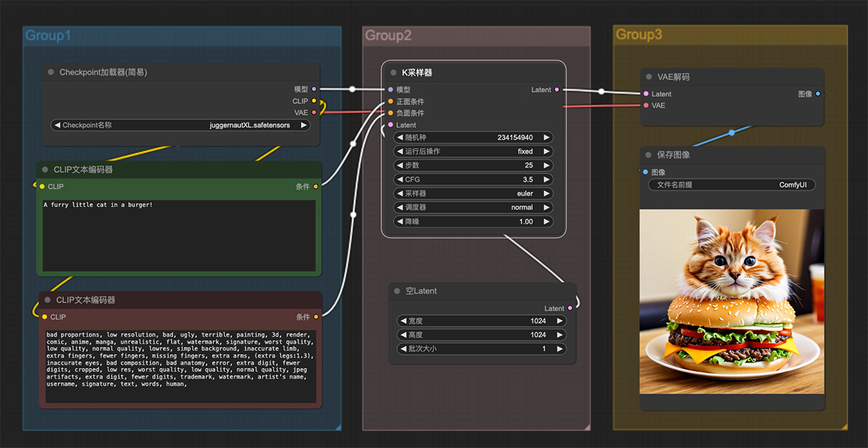Click the 图像 output port on VAE解码
The width and height of the screenshot is (868, 448).
(817, 94)
